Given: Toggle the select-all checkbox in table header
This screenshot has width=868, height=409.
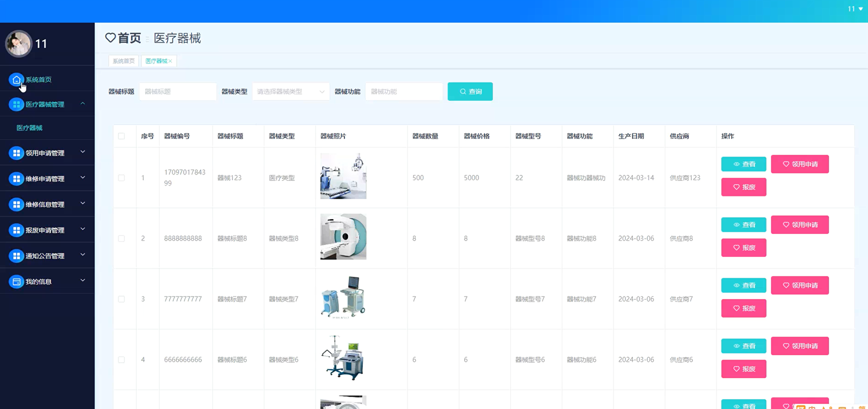Looking at the screenshot, I should (x=121, y=136).
